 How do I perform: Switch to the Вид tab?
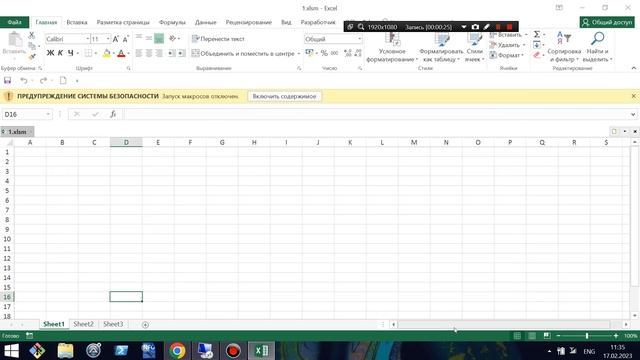[x=286, y=22]
